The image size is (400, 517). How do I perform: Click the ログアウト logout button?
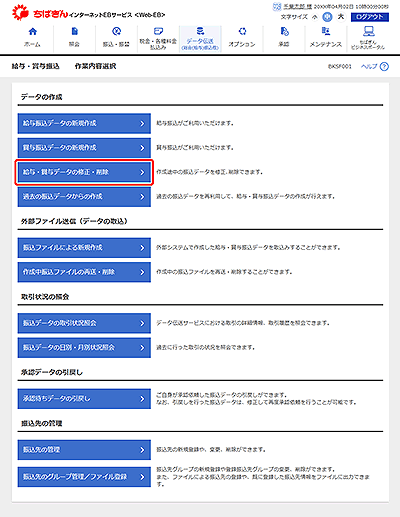(x=370, y=17)
